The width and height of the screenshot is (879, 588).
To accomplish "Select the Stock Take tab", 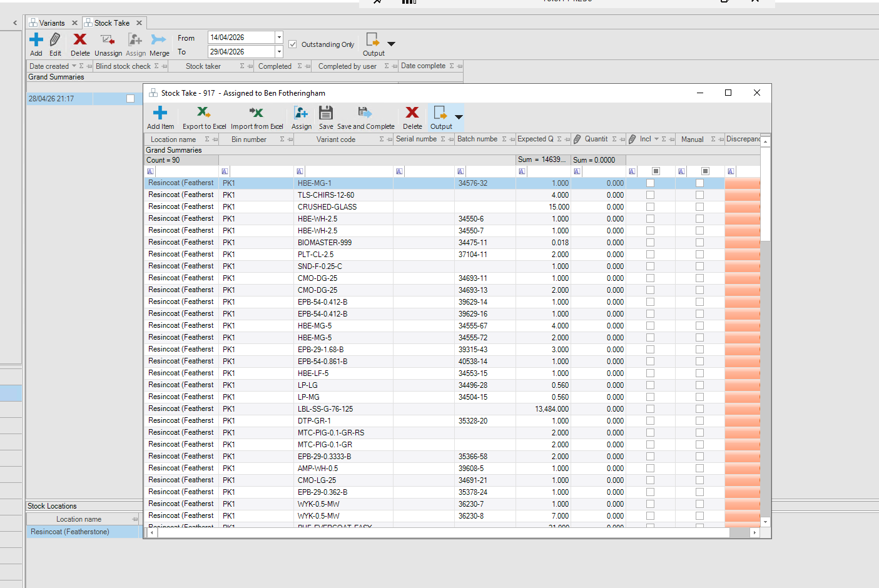I will (112, 23).
